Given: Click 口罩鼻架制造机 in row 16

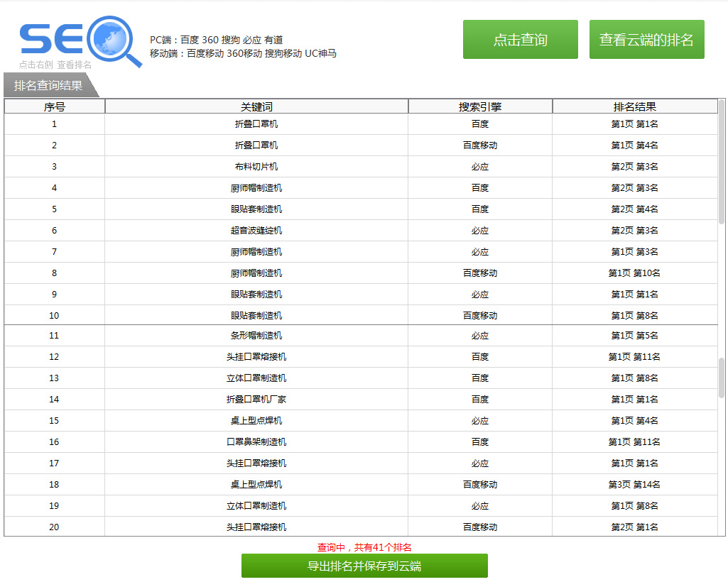Looking at the screenshot, I should click(256, 442).
